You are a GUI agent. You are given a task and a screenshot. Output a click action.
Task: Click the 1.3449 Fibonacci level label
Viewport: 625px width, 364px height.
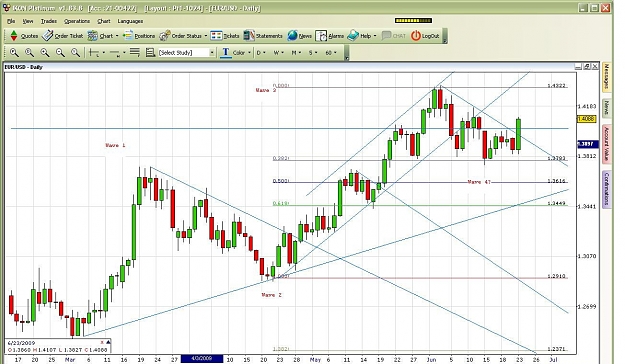(x=556, y=203)
